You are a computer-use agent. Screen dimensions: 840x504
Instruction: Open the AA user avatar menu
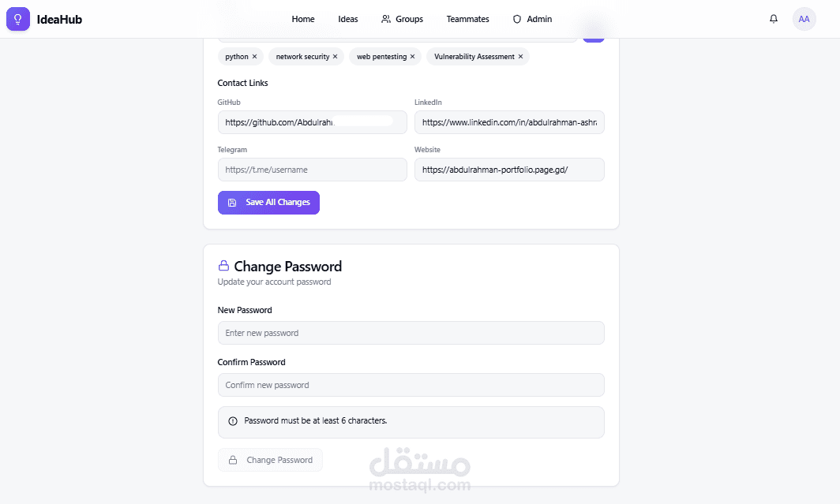click(x=804, y=19)
